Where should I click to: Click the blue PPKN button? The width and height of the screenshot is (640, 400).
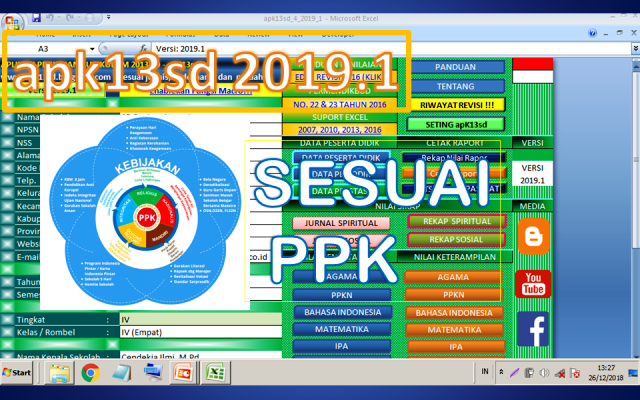coord(342,295)
